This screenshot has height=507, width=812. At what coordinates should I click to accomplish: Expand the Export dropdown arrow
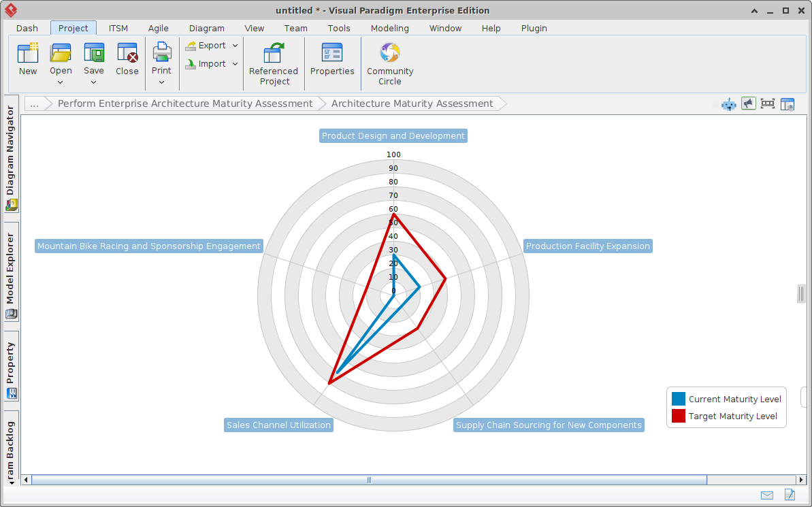[x=235, y=46]
